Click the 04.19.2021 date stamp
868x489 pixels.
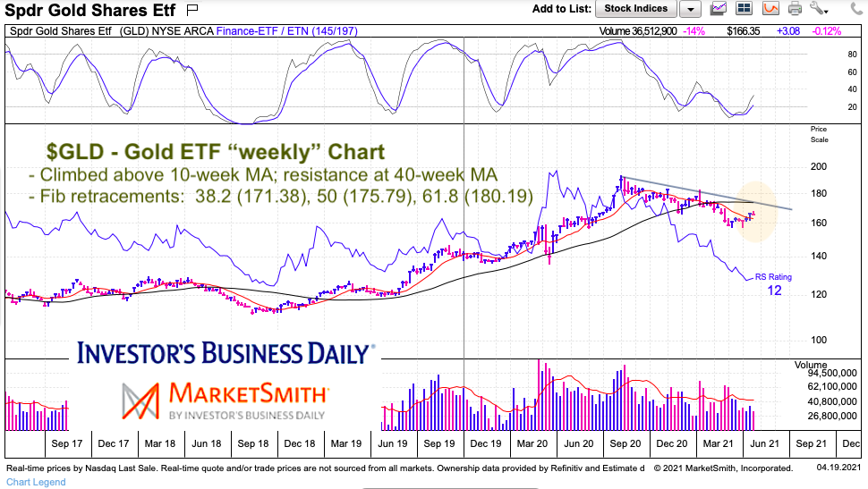pos(838,468)
